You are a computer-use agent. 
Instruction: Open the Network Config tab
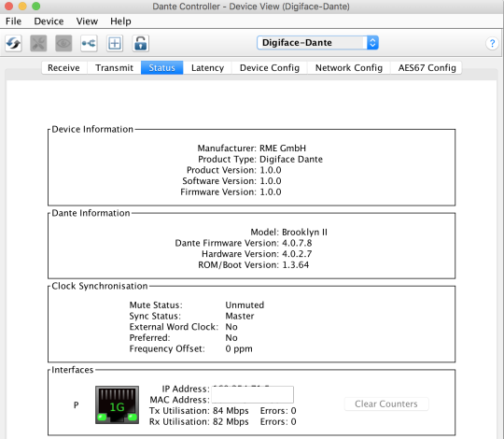349,67
